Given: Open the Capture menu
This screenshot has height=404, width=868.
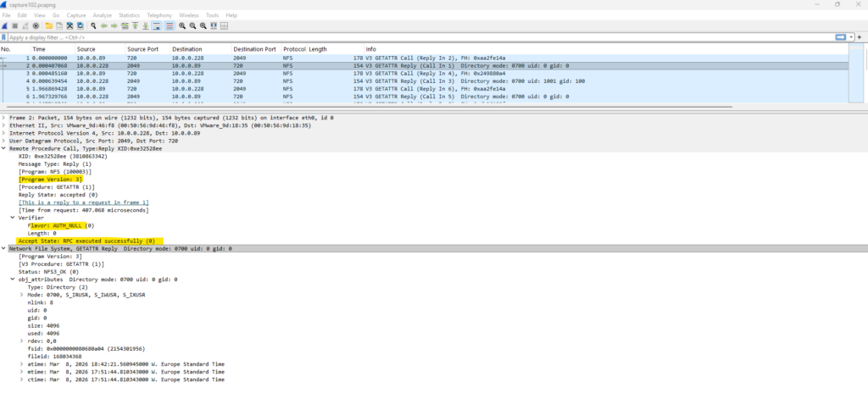Looking at the screenshot, I should coord(76,15).
